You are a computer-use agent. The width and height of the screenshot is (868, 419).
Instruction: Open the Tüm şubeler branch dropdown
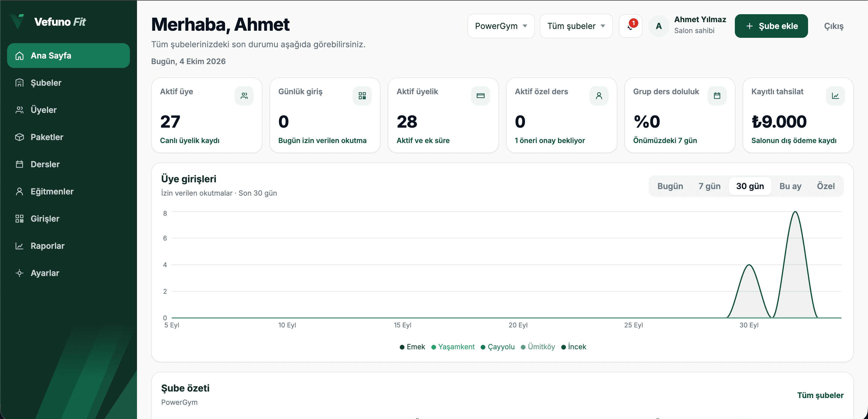(x=576, y=26)
